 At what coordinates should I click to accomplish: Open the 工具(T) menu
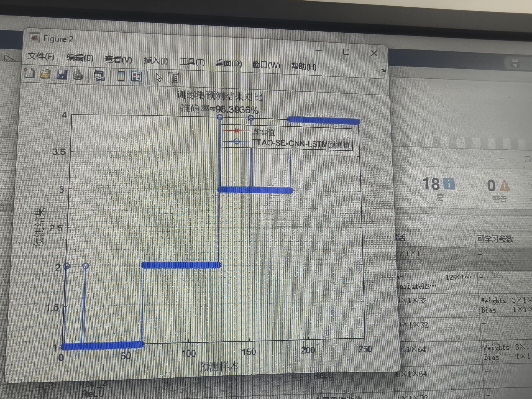192,62
